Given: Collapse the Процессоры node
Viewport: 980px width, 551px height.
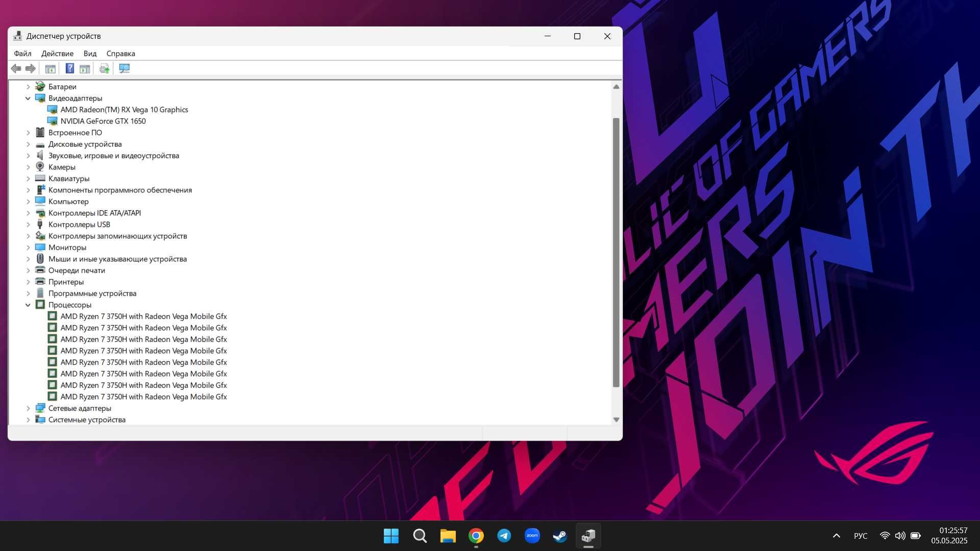Looking at the screenshot, I should point(28,305).
